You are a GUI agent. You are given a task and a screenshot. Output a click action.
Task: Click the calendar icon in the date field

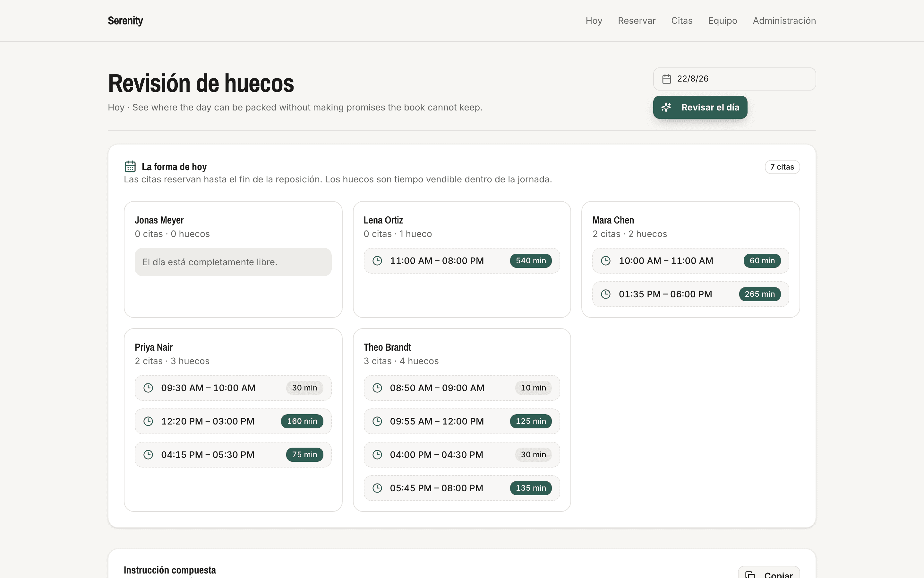[667, 79]
